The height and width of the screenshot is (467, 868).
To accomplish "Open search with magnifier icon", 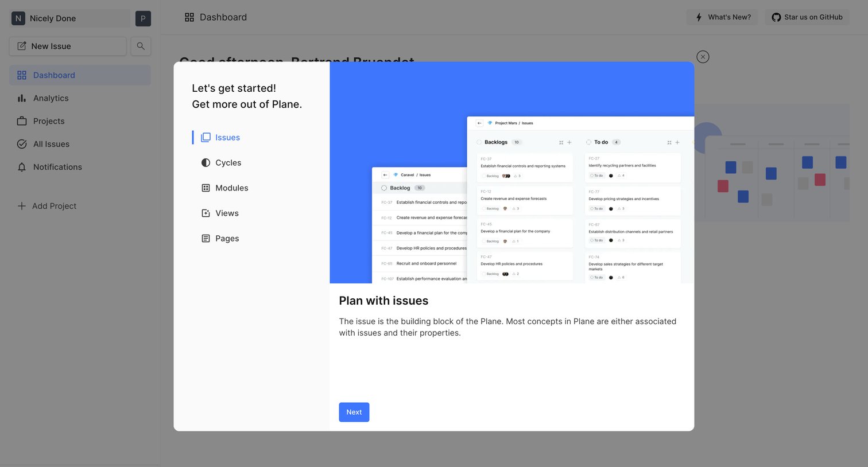I will coord(141,46).
